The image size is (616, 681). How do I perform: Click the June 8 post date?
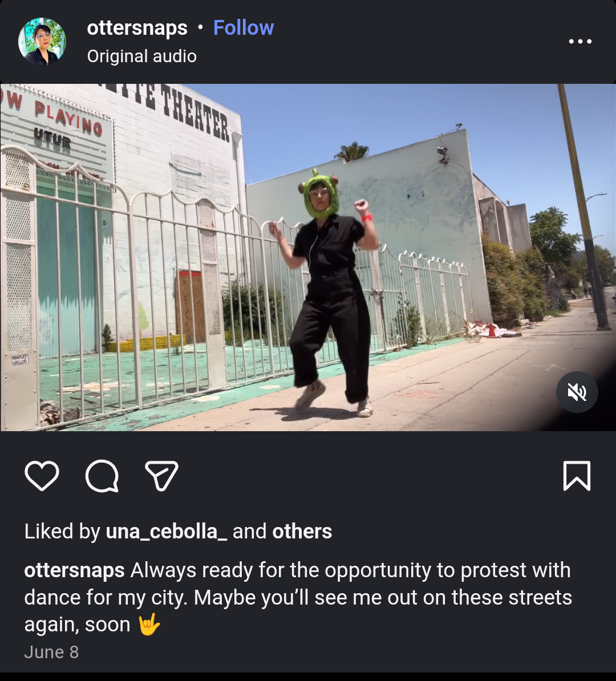point(51,652)
